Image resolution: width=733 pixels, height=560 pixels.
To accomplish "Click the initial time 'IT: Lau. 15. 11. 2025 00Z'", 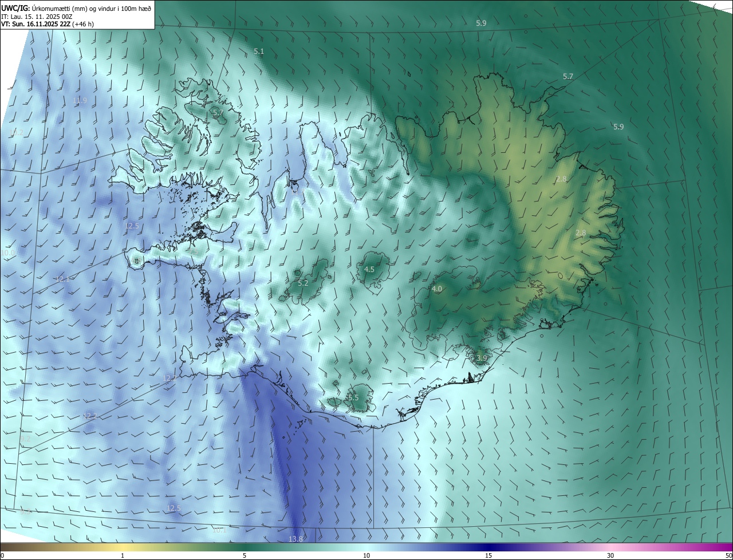I will tap(37, 17).
